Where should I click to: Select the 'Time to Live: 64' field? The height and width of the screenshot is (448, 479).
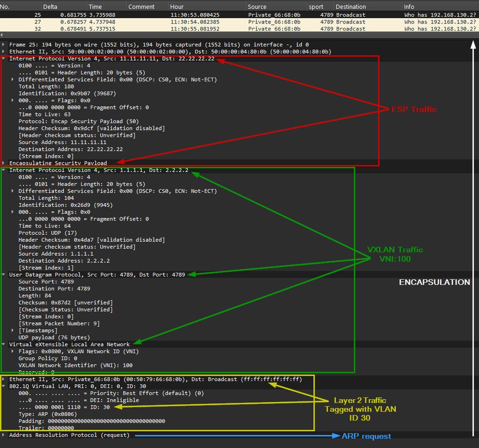(x=45, y=226)
